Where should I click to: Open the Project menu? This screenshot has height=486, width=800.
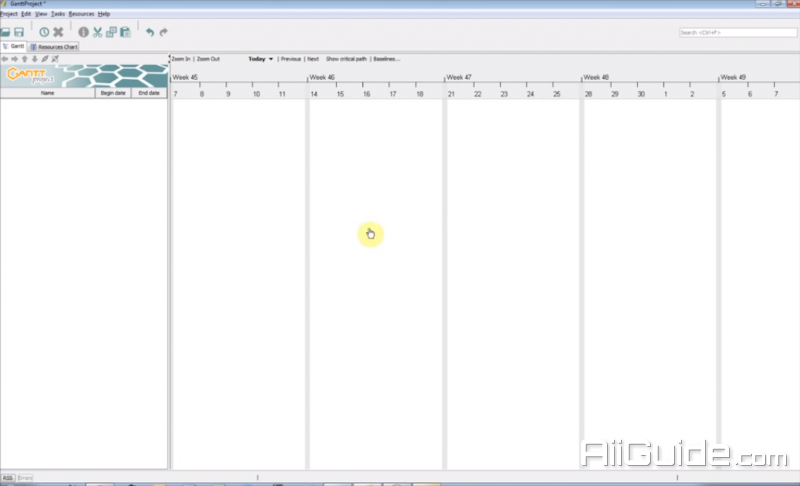(x=9, y=14)
